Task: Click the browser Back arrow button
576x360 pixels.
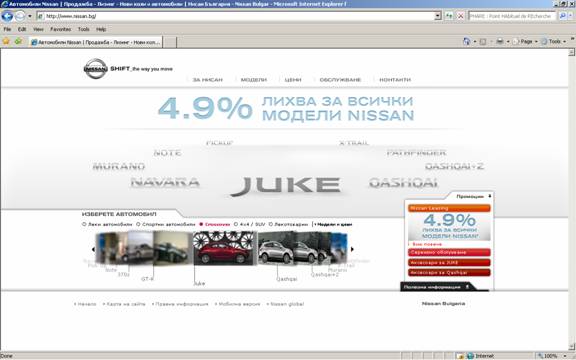Action: (7, 16)
